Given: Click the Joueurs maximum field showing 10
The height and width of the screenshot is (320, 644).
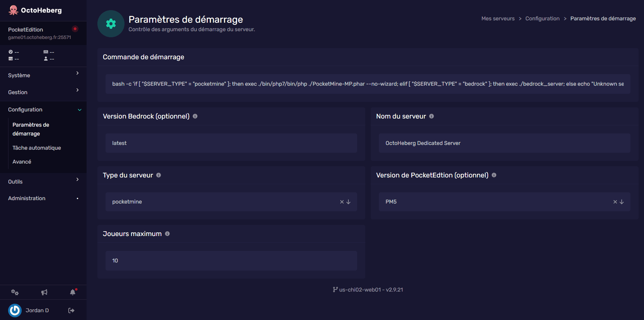Looking at the screenshot, I should [231, 260].
